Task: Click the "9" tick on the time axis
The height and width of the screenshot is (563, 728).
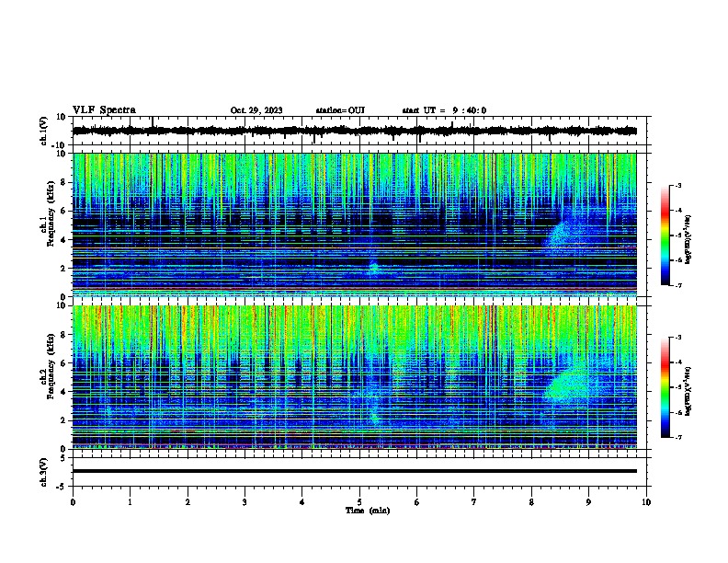Action: [588, 502]
